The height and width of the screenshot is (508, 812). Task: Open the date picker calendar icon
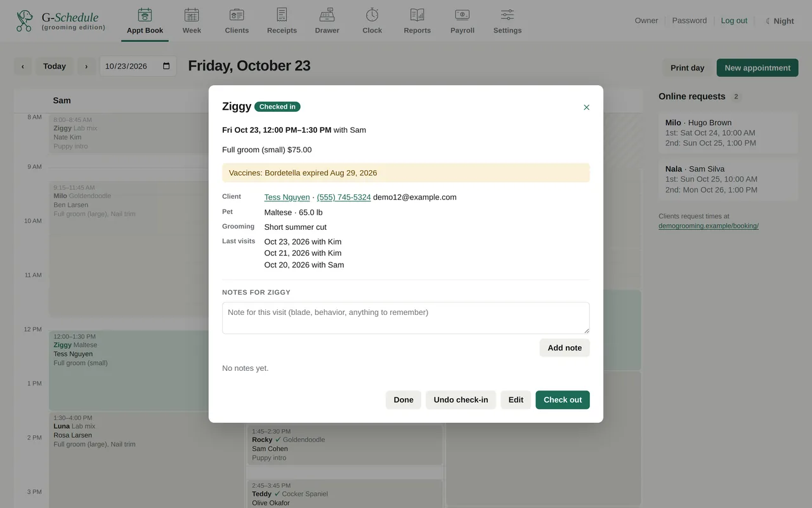(x=167, y=66)
